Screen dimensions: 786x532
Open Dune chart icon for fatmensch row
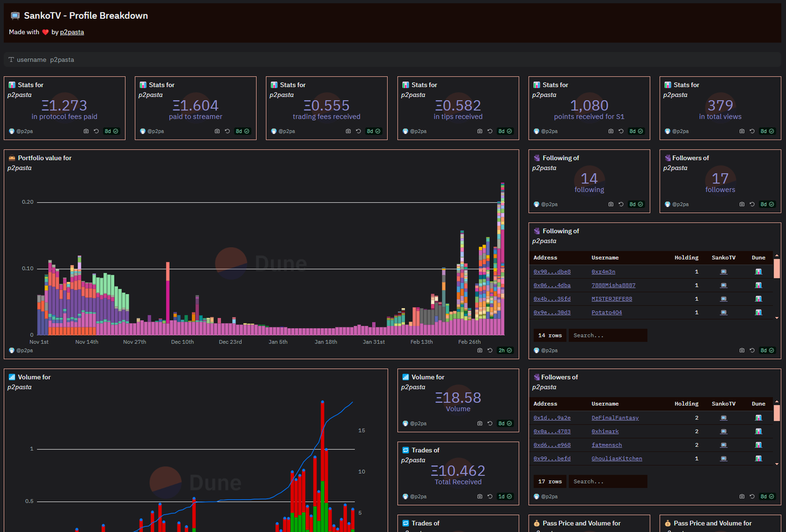tap(758, 445)
